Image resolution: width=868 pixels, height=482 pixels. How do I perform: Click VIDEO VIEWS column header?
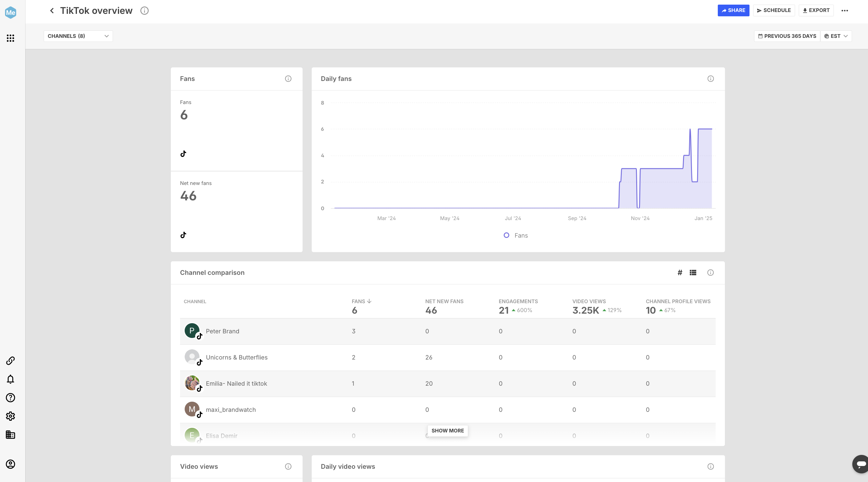(589, 301)
